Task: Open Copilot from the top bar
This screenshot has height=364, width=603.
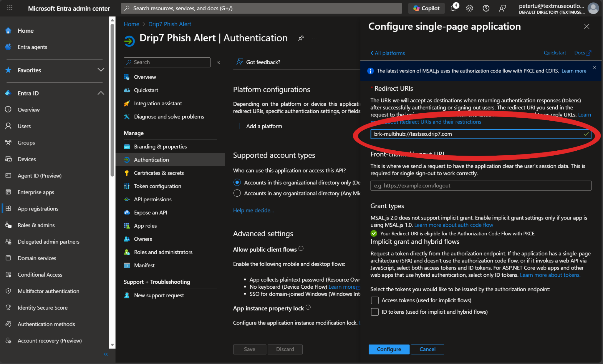Action: [426, 8]
